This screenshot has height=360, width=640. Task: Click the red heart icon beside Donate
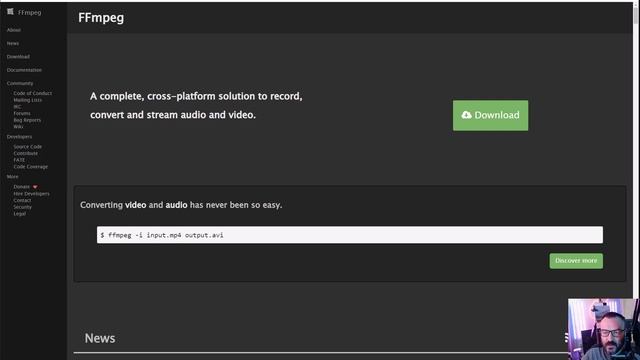(x=35, y=187)
